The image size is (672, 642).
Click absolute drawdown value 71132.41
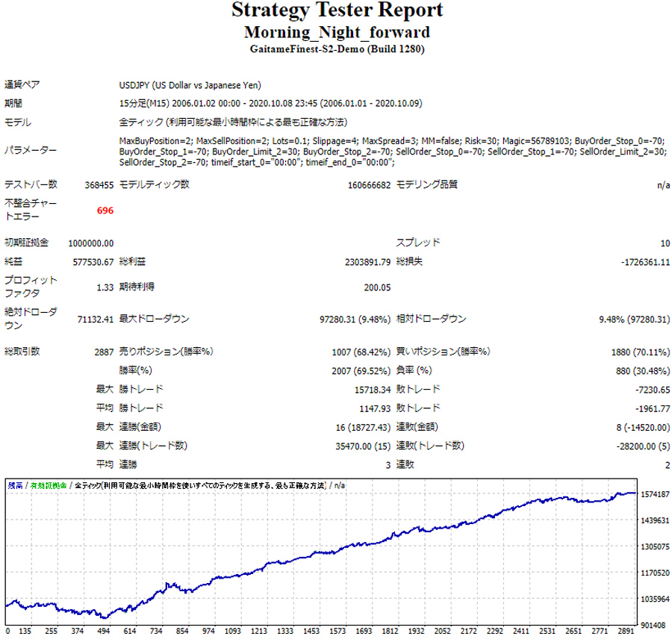click(95, 320)
